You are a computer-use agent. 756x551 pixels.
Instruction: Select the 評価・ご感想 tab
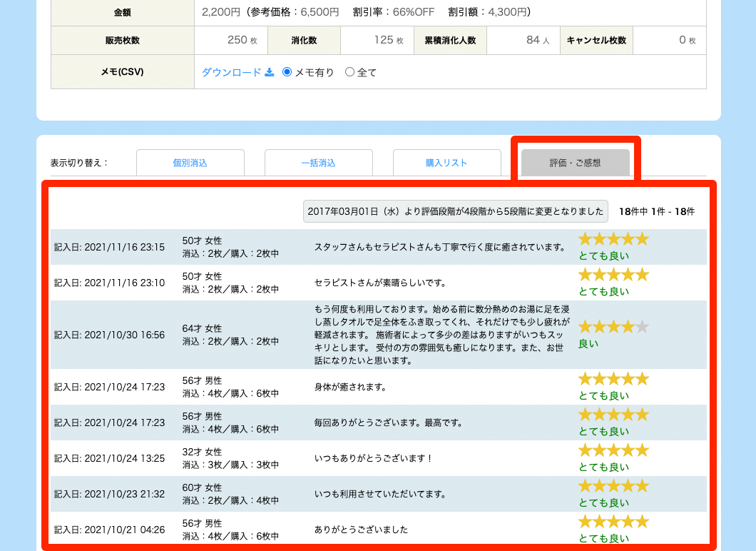576,163
